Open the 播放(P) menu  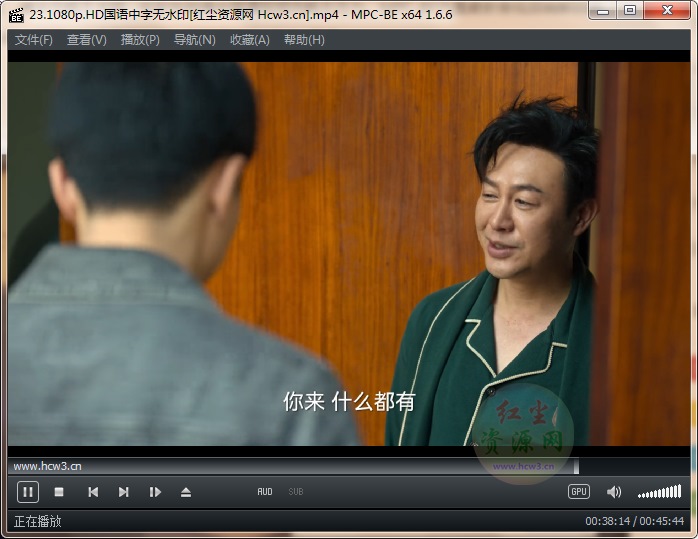pyautogui.click(x=140, y=40)
